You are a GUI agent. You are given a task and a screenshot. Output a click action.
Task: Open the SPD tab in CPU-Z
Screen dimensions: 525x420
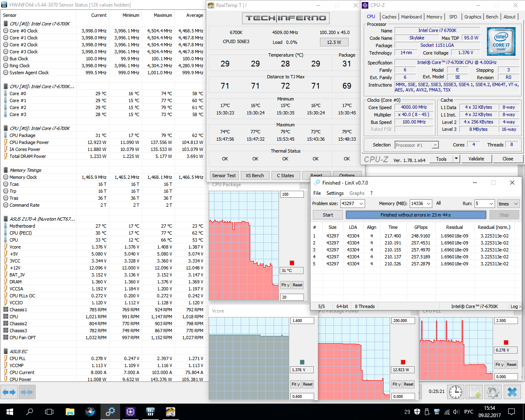[453, 17]
